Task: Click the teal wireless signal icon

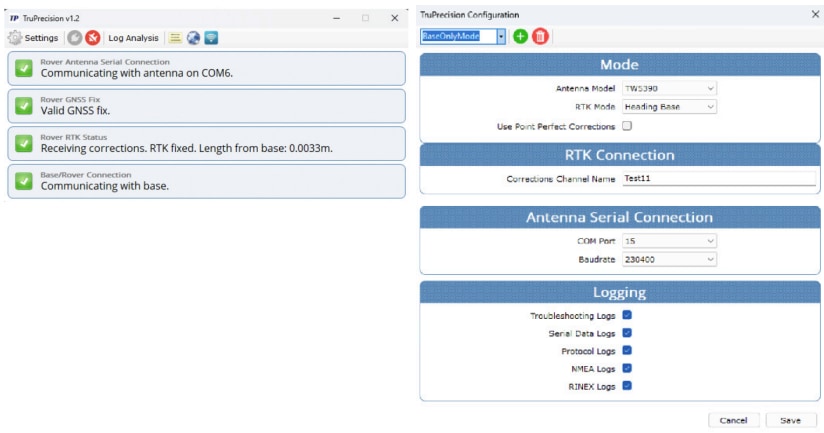Action: (x=211, y=38)
